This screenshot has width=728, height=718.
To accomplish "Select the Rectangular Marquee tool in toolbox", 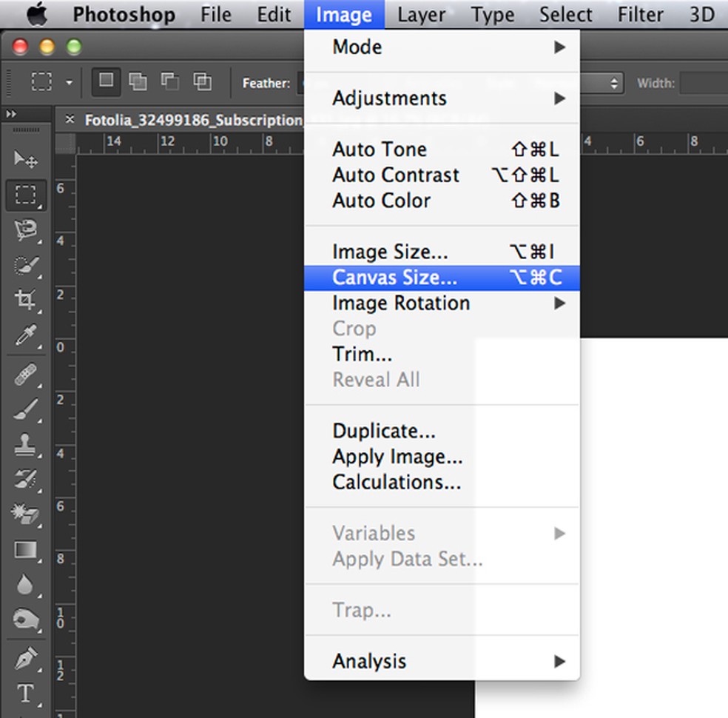I will (26, 195).
